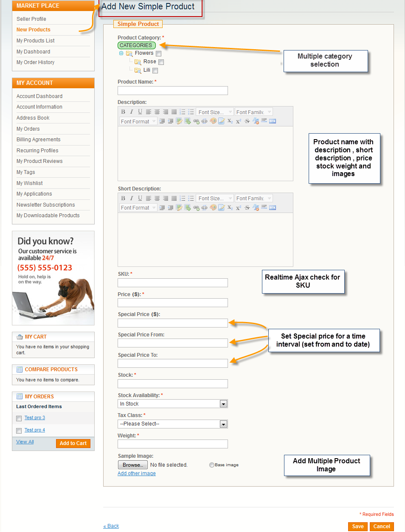Image resolution: width=405 pixels, height=532 pixels.
Task: Follow the Back link
Action: point(111,526)
